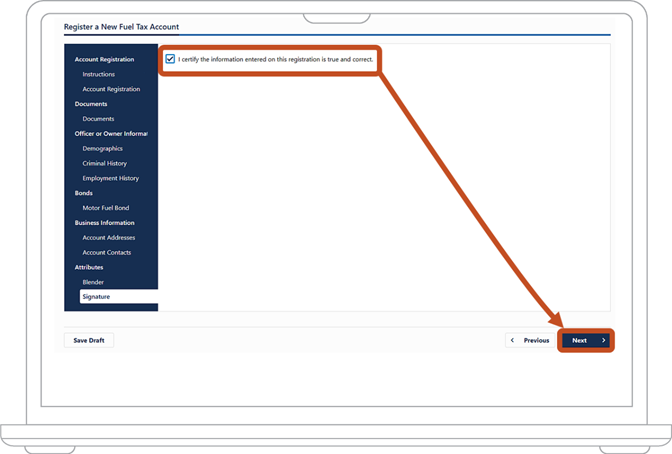Screen dimensions: 672x454
Task: Select Employment History in sidebar
Action: [111, 178]
